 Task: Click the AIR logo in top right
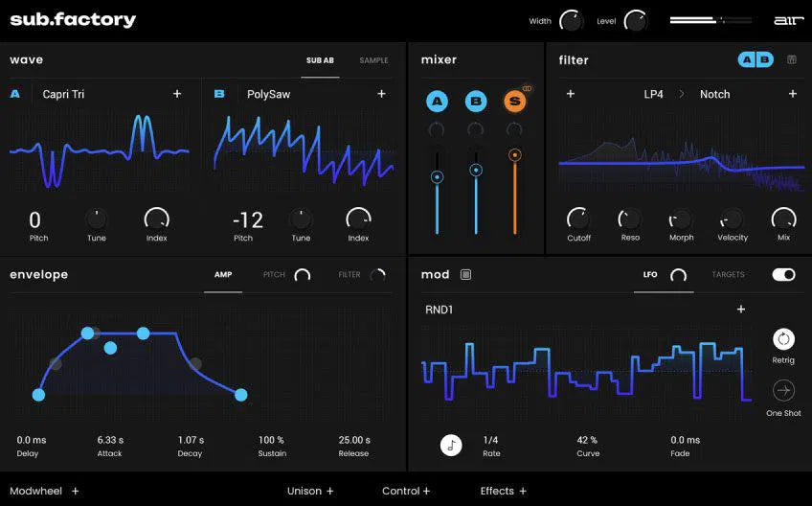coord(785,20)
